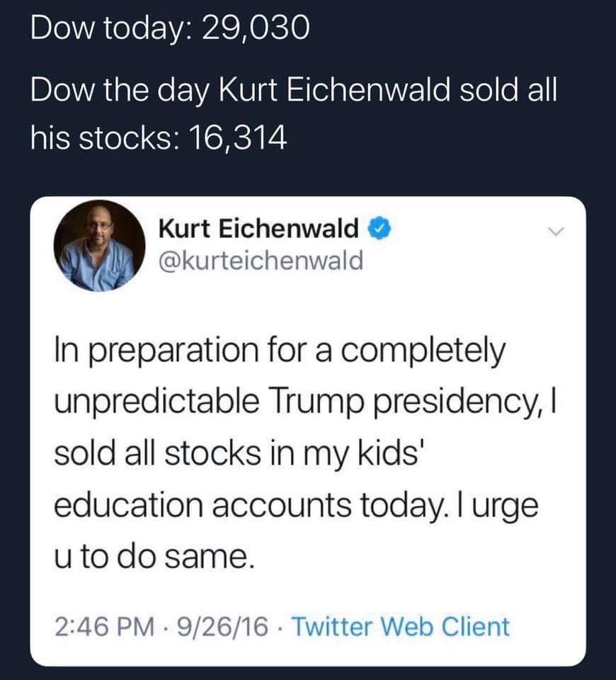Open Kurt Eichenwald's profile avatar
The width and height of the screenshot is (616, 680).
click(x=100, y=246)
